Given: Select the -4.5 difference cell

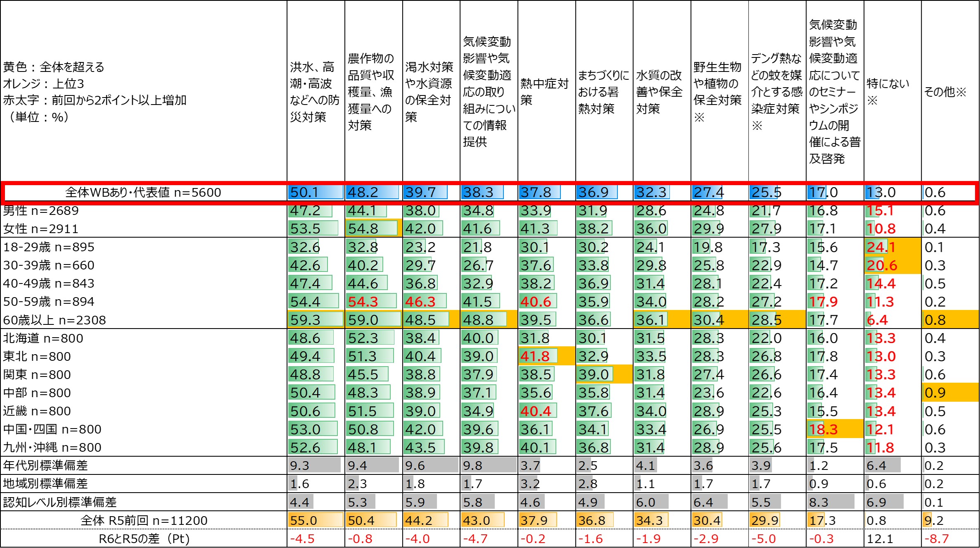Looking at the screenshot, I should pos(302,539).
